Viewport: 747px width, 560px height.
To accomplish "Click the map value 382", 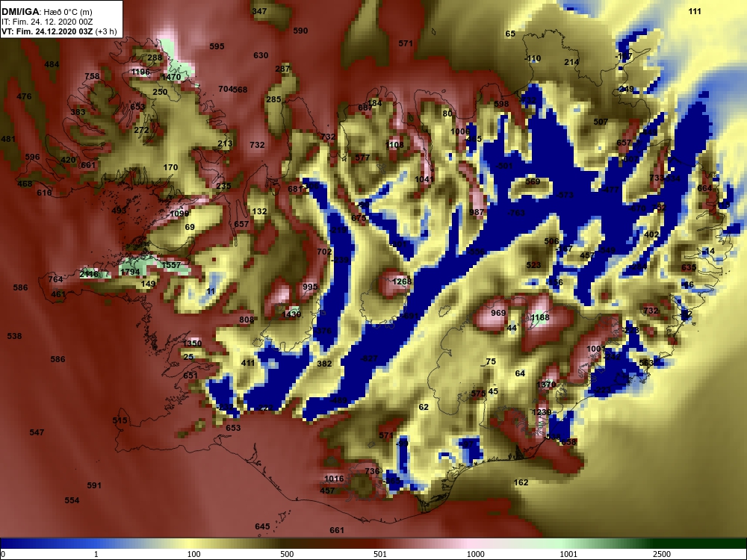I will click(324, 364).
